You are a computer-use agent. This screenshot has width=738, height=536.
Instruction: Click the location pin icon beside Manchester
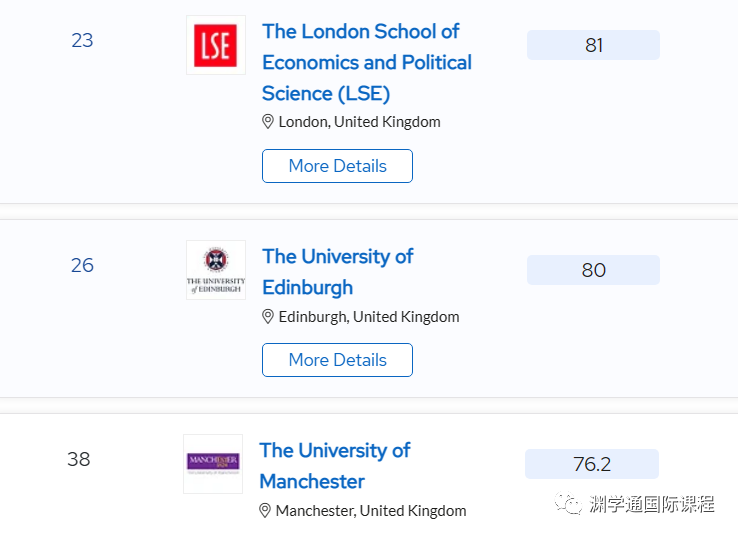(x=265, y=511)
